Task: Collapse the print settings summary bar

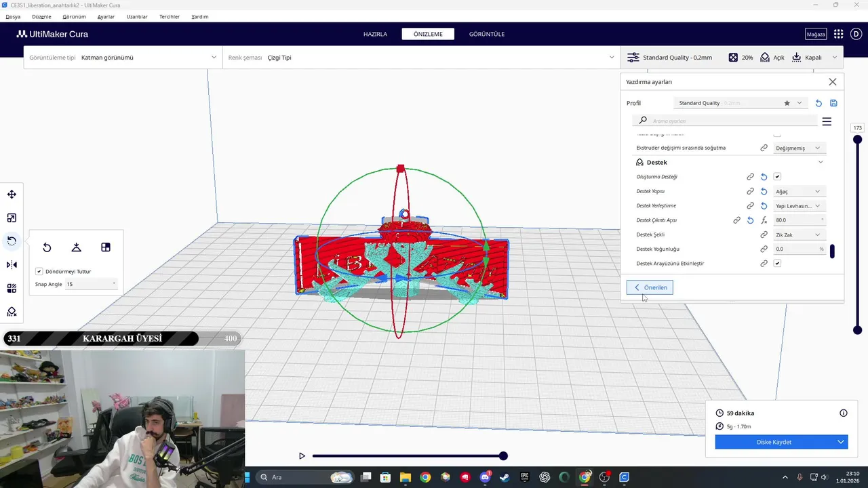Action: pos(835,58)
